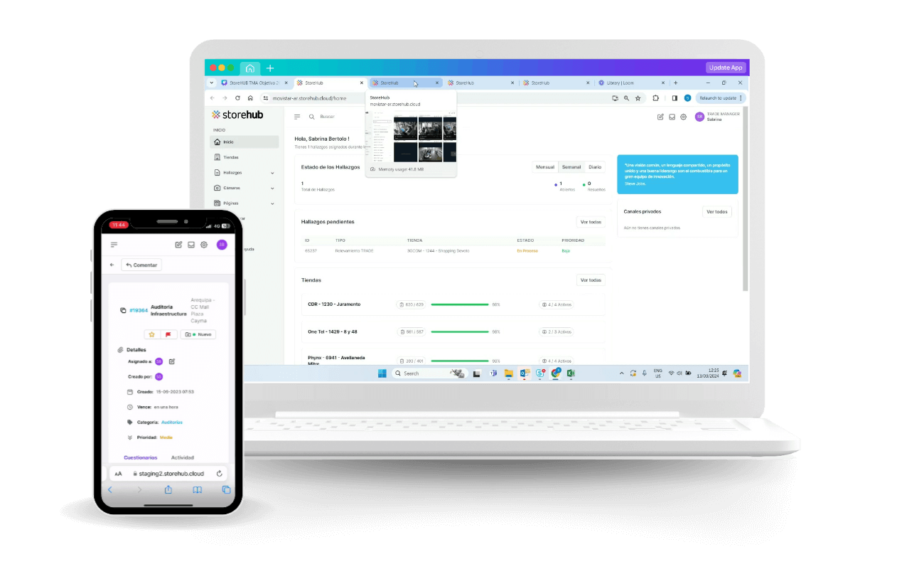924x569 pixels.
Task: Click the storehub logo in the sidebar
Action: 237,115
